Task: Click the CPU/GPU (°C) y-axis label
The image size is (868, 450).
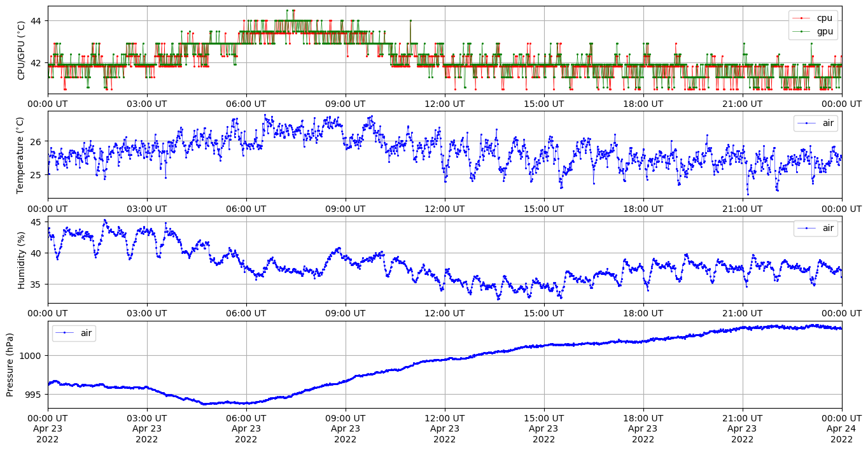Action: (x=21, y=50)
